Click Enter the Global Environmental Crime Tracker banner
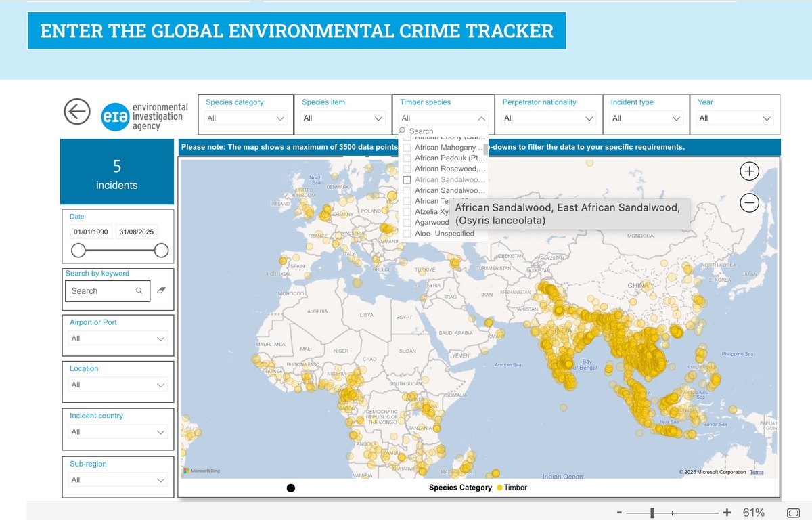812x520 pixels. coord(296,30)
